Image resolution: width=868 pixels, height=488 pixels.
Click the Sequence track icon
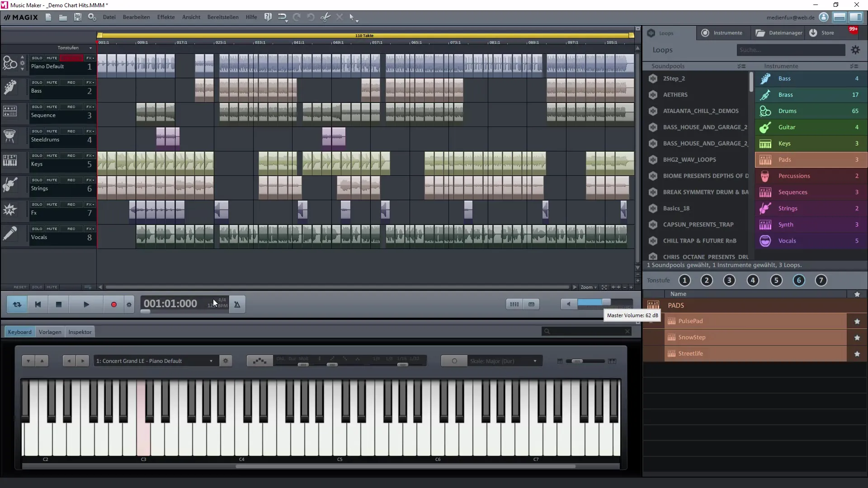click(9, 111)
